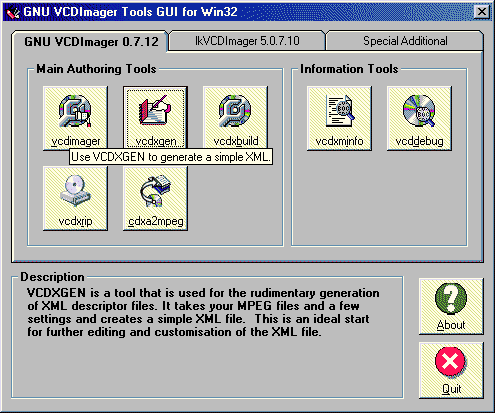Close the VCDImager Tools GUI window
The height and width of the screenshot is (413, 495).
[x=481, y=12]
